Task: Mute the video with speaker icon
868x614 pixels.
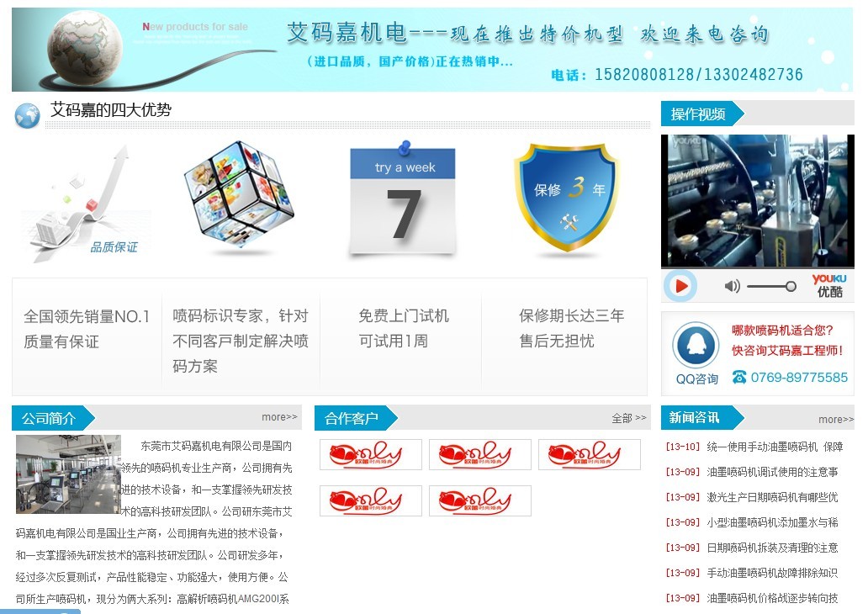Action: tap(732, 286)
